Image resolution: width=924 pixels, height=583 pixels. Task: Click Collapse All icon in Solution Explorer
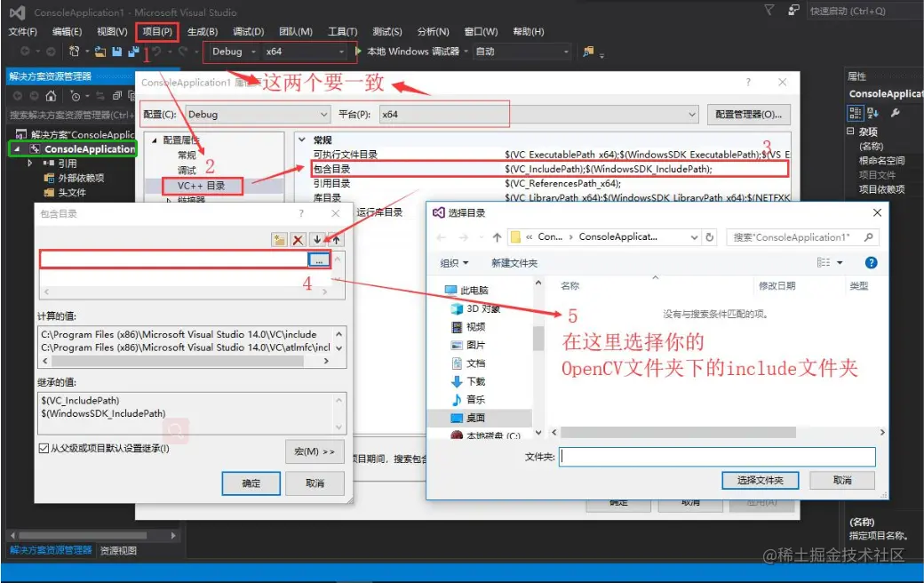(x=117, y=95)
